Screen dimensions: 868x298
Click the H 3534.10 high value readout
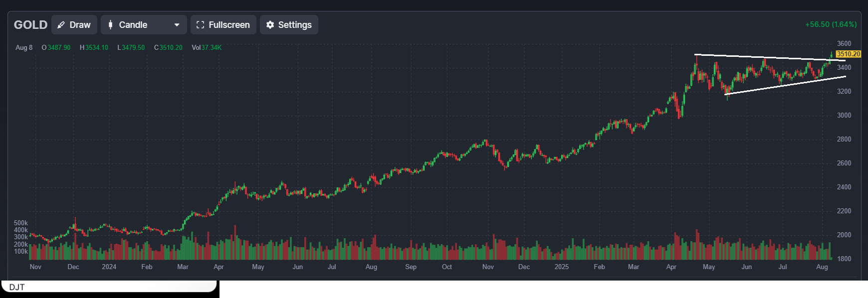[94, 48]
